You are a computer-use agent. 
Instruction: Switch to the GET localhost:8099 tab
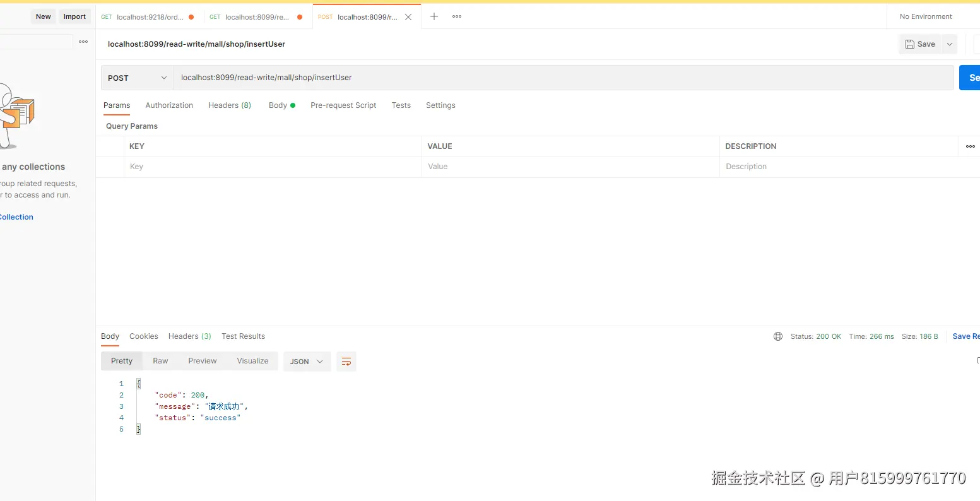coord(257,17)
